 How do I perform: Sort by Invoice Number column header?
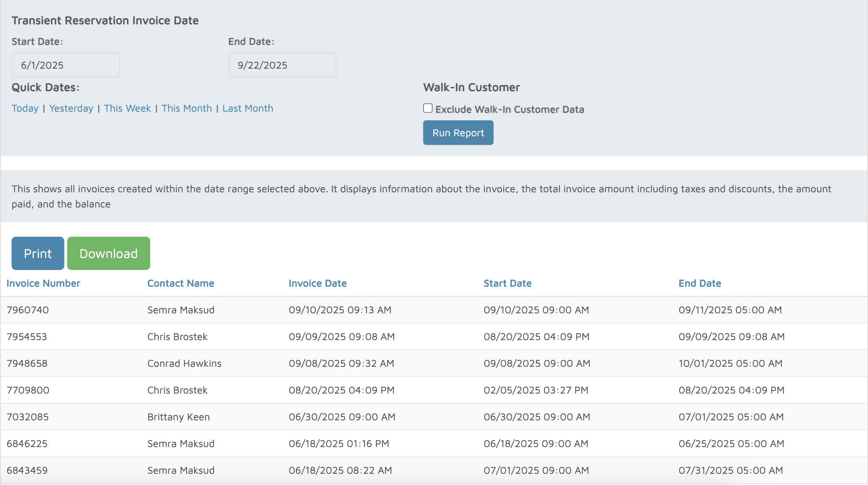click(43, 283)
